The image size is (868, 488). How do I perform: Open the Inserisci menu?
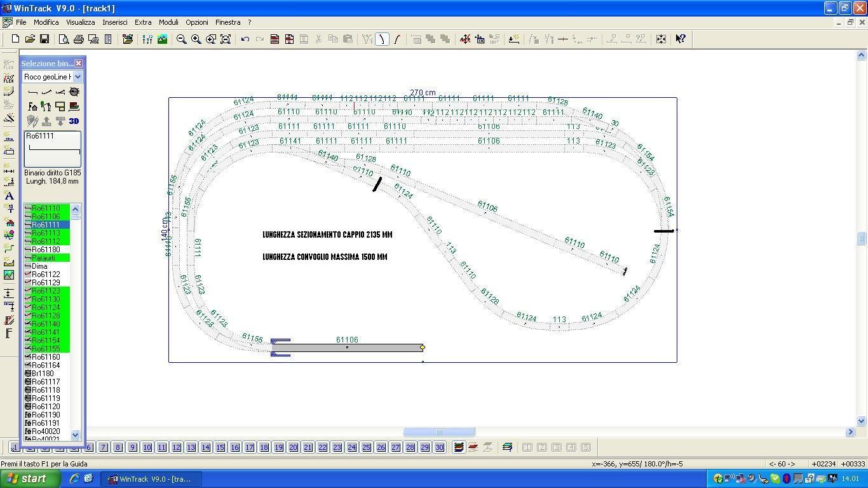click(115, 22)
